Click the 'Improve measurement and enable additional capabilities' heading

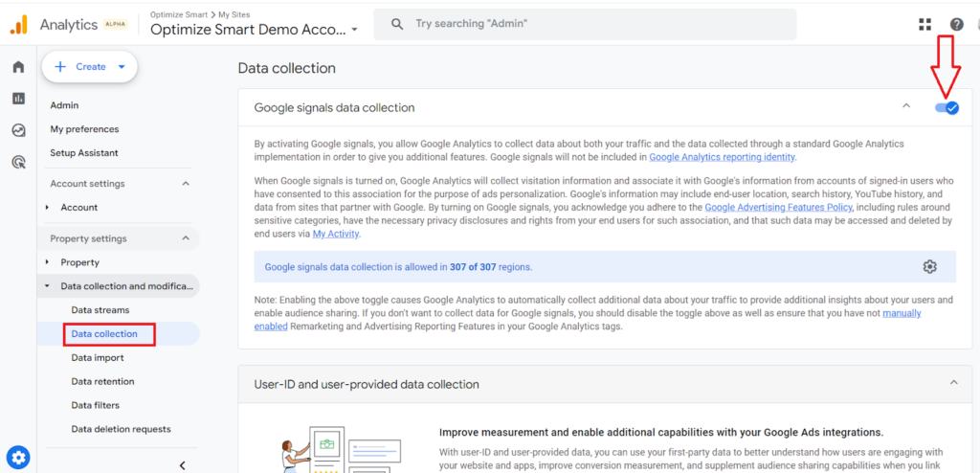click(x=661, y=433)
